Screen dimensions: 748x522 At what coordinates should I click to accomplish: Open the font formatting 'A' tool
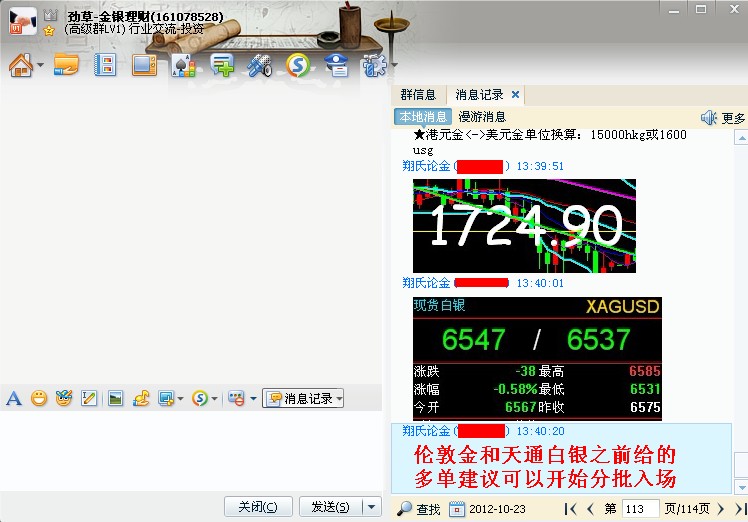pos(14,398)
